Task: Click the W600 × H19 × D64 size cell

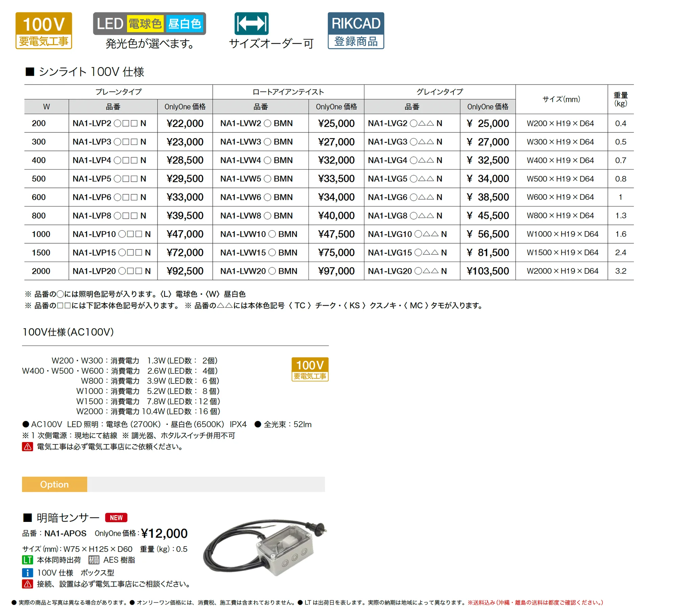Action: [560, 197]
